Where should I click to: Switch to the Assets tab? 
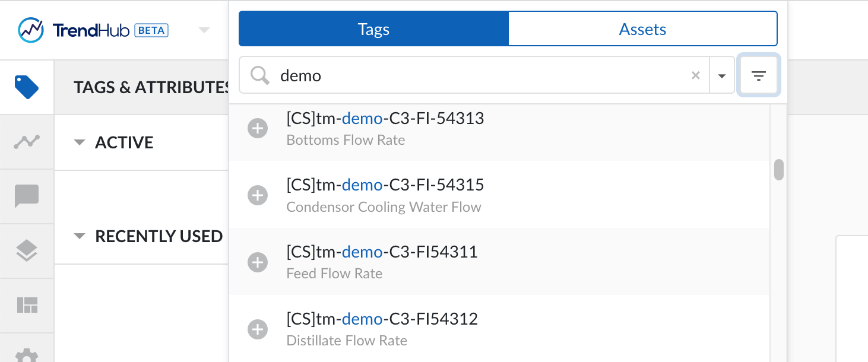click(642, 29)
